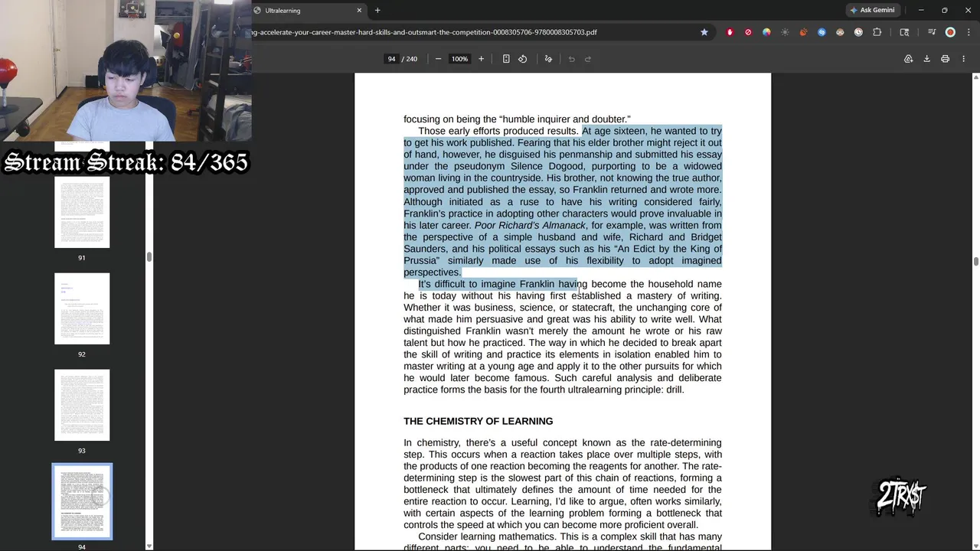The height and width of the screenshot is (551, 980).
Task: Open page 91 thumbnail
Action: 82,212
